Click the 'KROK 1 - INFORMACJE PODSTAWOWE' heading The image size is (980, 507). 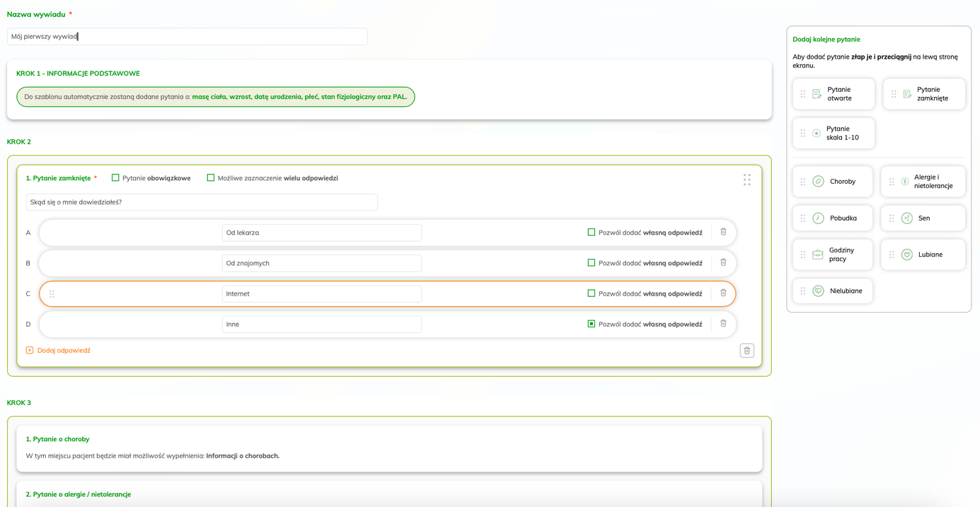[x=78, y=74]
